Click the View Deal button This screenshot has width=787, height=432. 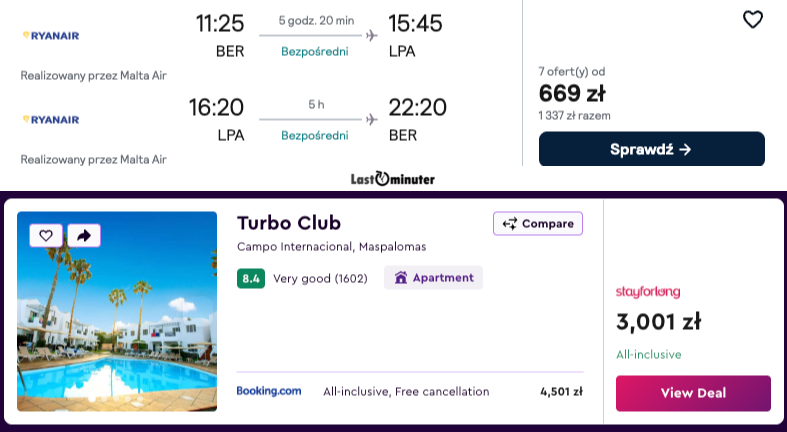click(x=693, y=393)
